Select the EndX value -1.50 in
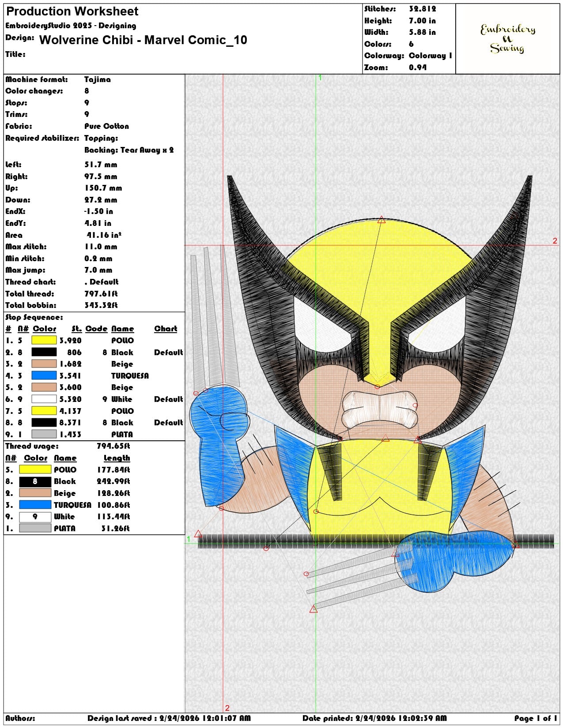This screenshot has height=728, width=563. point(98,211)
